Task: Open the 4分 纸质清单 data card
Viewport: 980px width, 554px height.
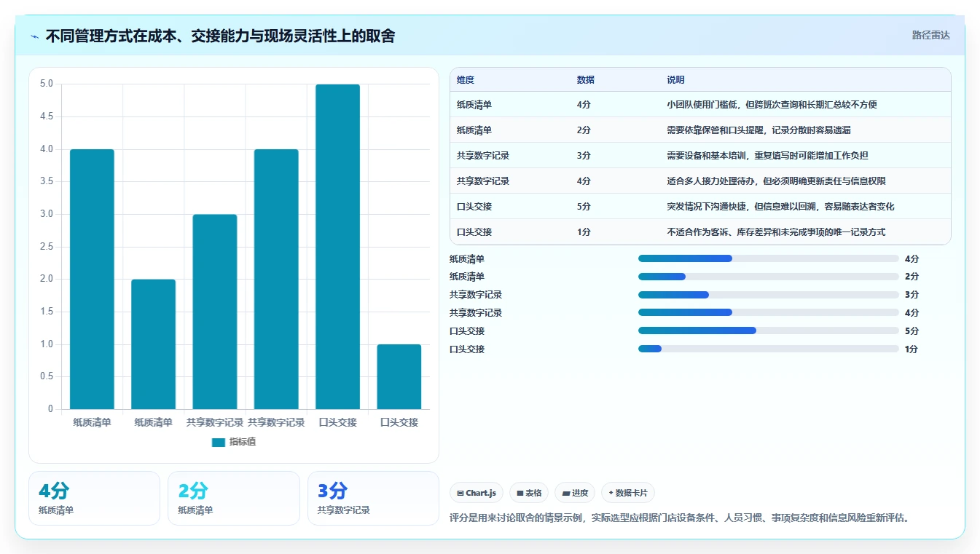Action: coord(94,498)
